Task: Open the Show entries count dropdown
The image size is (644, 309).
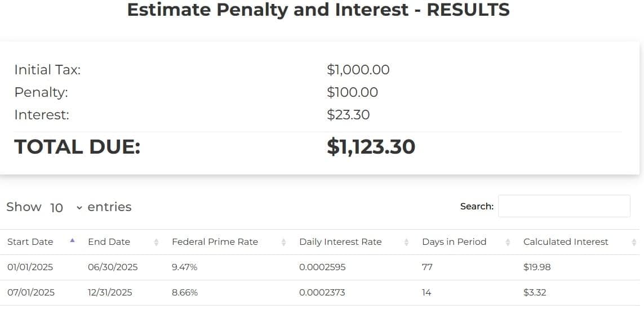Action: 65,207
